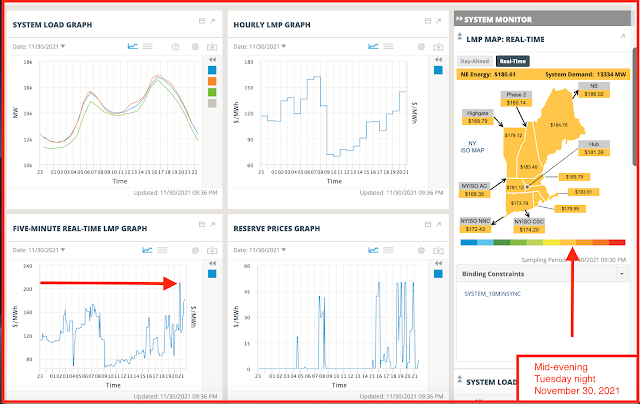Collapse the Binding Constraints section
640x404 pixels.
point(622,273)
